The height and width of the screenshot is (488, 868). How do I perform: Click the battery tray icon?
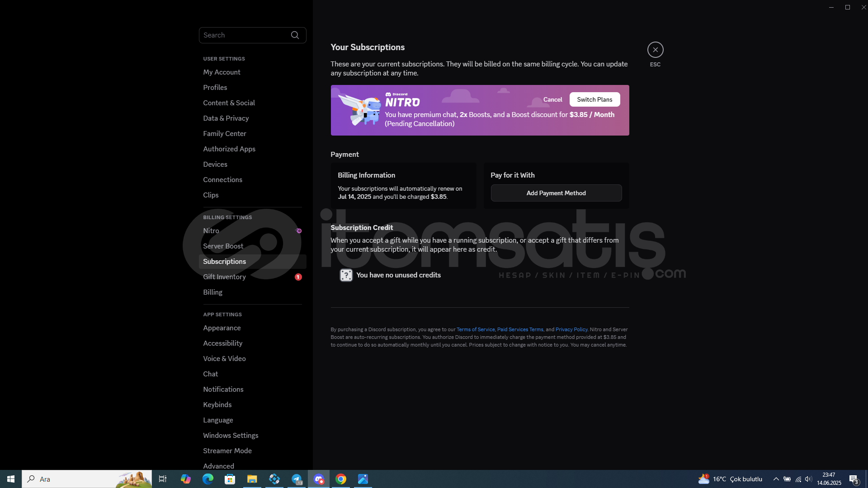pos(787,479)
